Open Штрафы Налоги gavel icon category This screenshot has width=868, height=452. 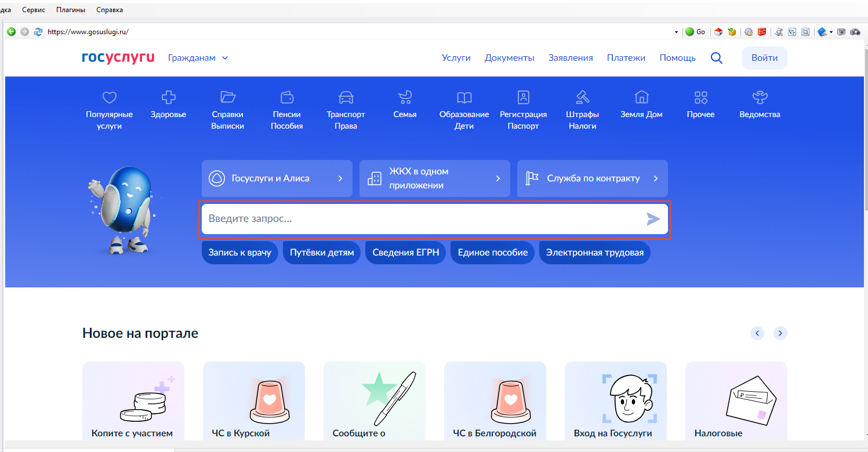pos(583,110)
